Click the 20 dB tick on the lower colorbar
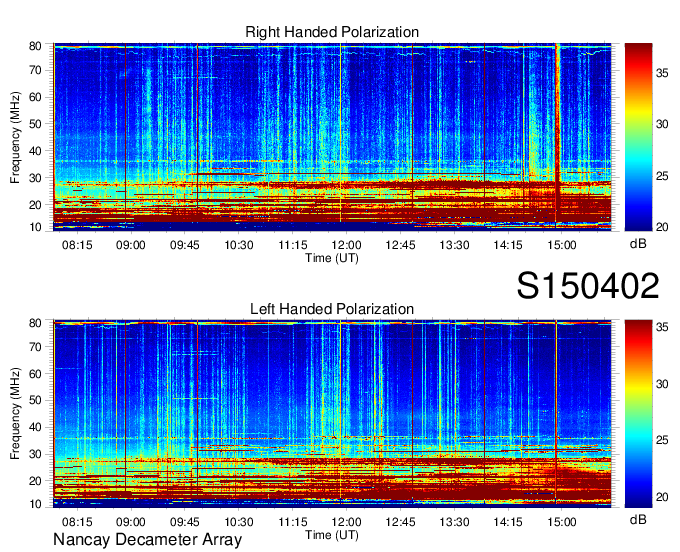Image resolution: width=680 pixels, height=552 pixels. 662,496
